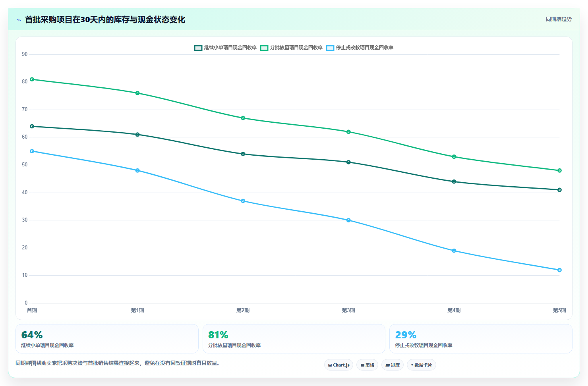
Task: Click the 80 y-axis tick label
Action: coord(25,82)
